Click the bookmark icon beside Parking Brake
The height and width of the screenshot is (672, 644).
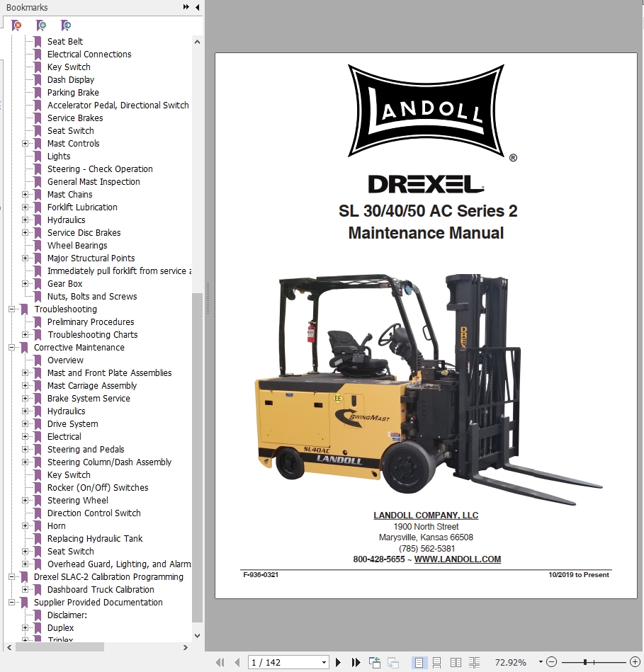[x=38, y=93]
